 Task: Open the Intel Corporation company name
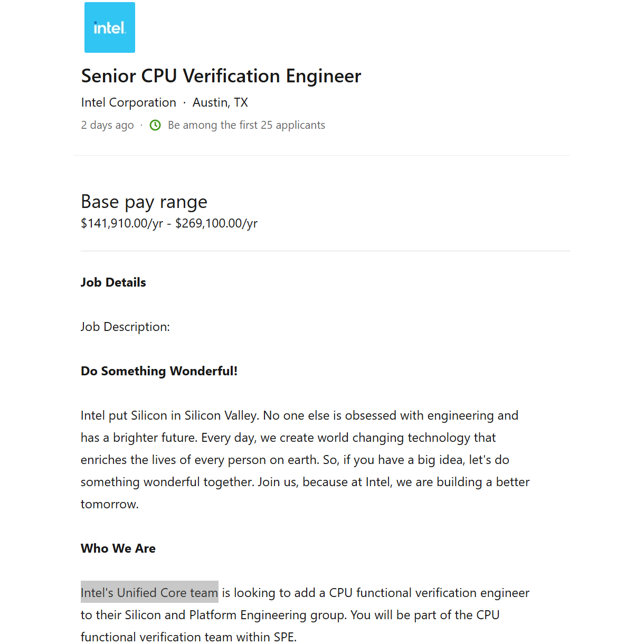coord(128,102)
